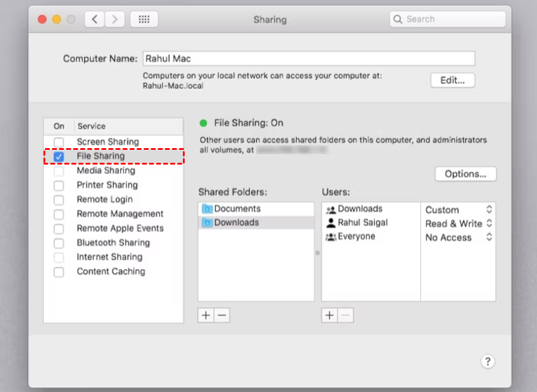Close the Sharing window with red button
Image resolution: width=537 pixels, height=392 pixels.
point(42,19)
